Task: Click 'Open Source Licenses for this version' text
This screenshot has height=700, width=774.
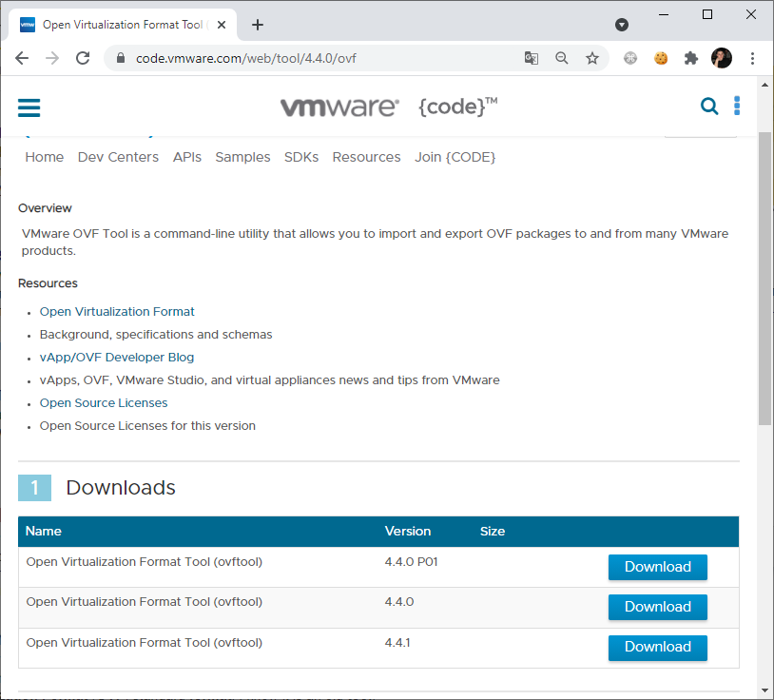Action: (x=147, y=425)
